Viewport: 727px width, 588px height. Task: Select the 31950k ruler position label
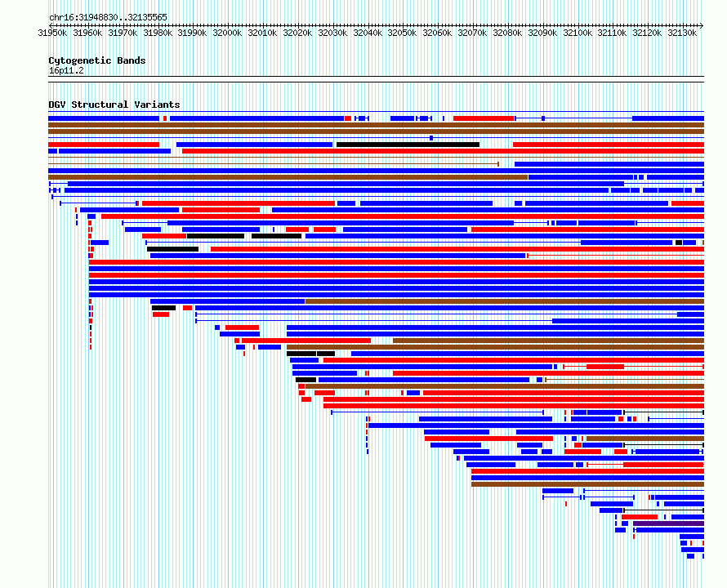(x=52, y=33)
